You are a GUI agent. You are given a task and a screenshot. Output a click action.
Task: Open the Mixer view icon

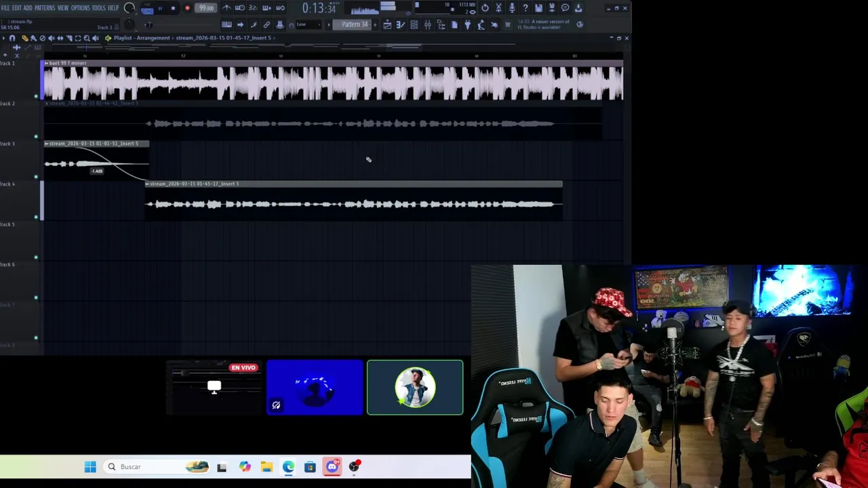[427, 24]
